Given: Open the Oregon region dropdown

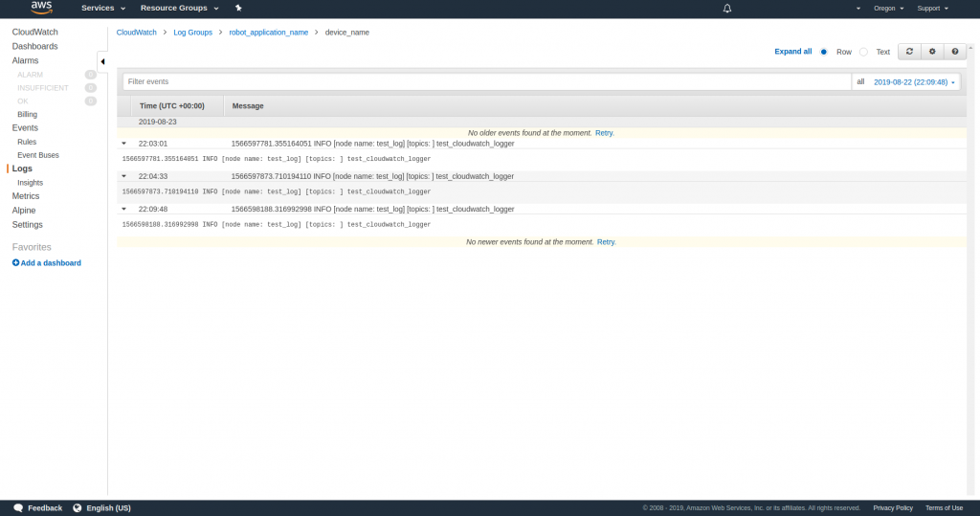Looking at the screenshot, I should 889,8.
